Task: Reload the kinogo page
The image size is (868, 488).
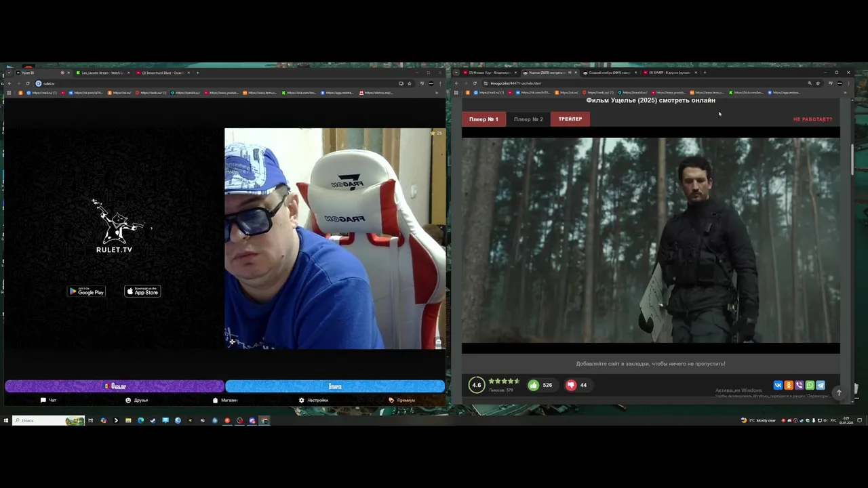Action: coord(475,83)
